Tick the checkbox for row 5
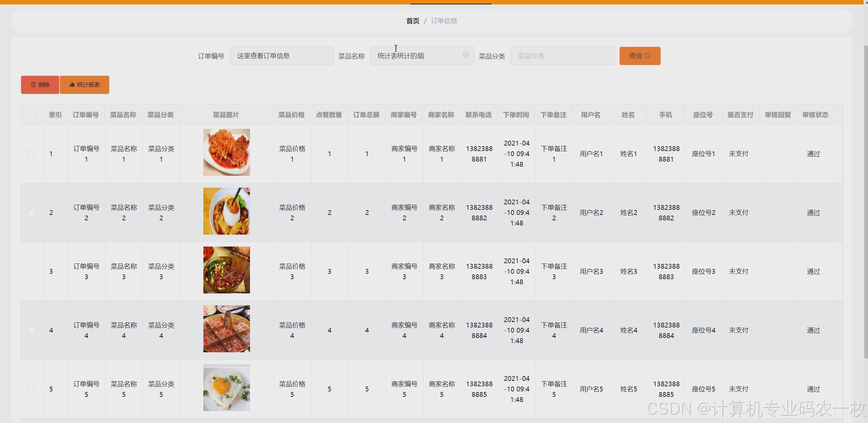Screen dimensions: 868x423 coord(32,389)
